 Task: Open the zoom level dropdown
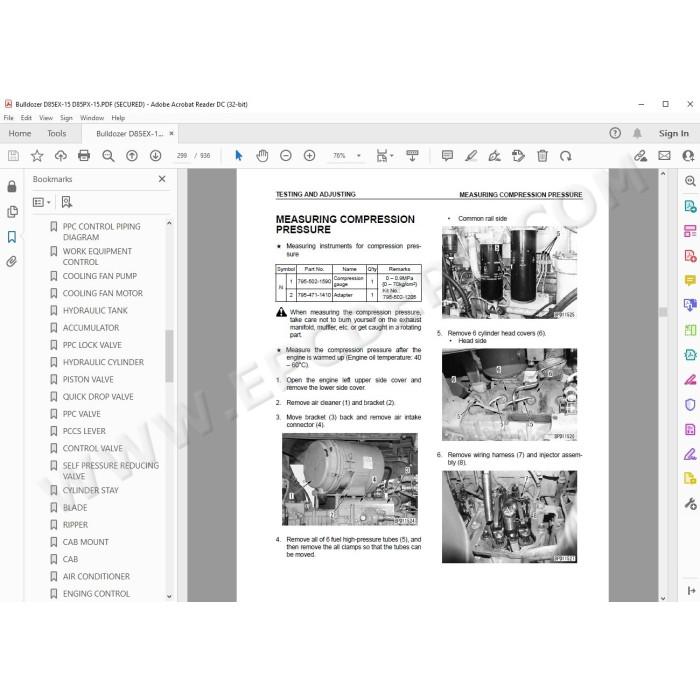358,156
